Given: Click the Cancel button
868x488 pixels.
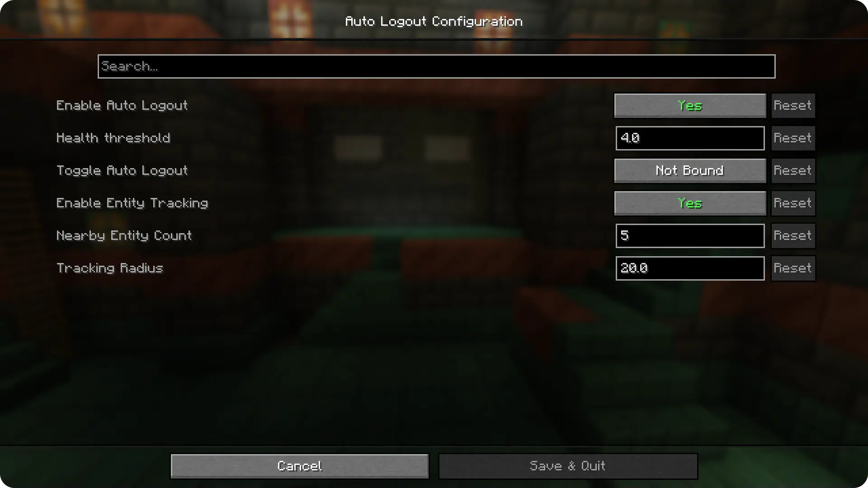Looking at the screenshot, I should click(x=299, y=466).
